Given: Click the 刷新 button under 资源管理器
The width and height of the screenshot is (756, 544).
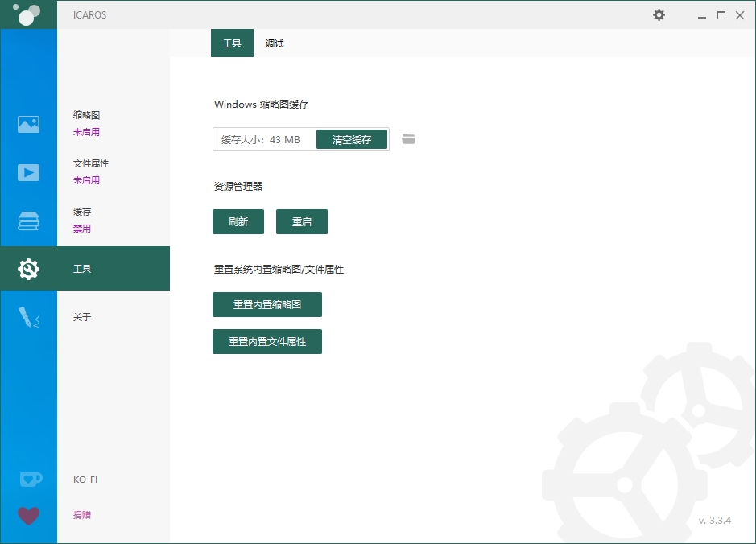Looking at the screenshot, I should pyautogui.click(x=238, y=221).
